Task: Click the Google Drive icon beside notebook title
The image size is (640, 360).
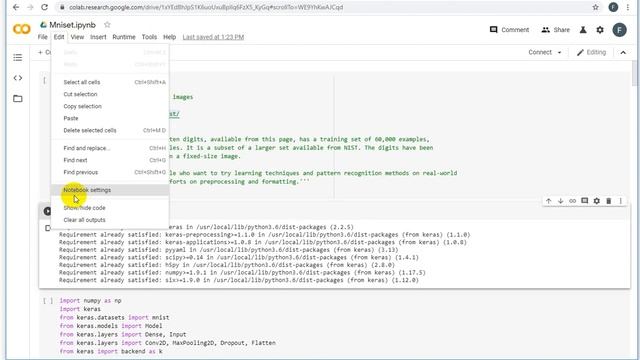Action: click(43, 25)
